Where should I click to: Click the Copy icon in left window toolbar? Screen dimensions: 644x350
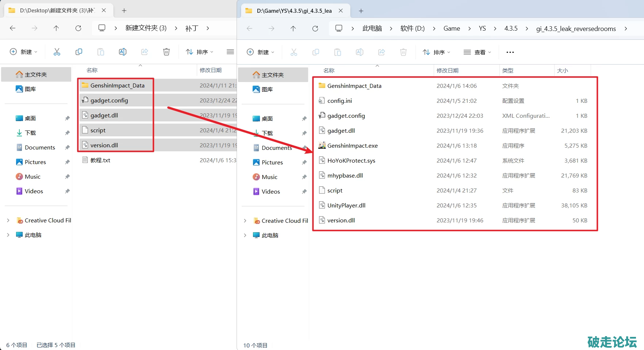(x=79, y=52)
